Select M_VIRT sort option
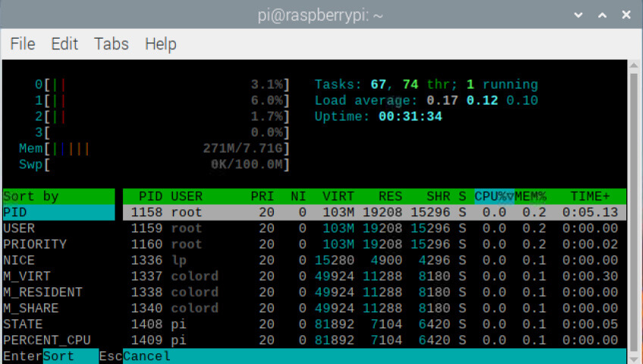This screenshot has height=364, width=643. click(x=58, y=276)
